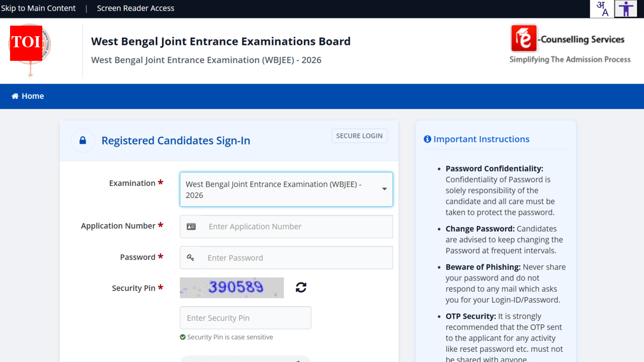Click the info icon next to Important Instructions
644x362 pixels.
click(427, 139)
